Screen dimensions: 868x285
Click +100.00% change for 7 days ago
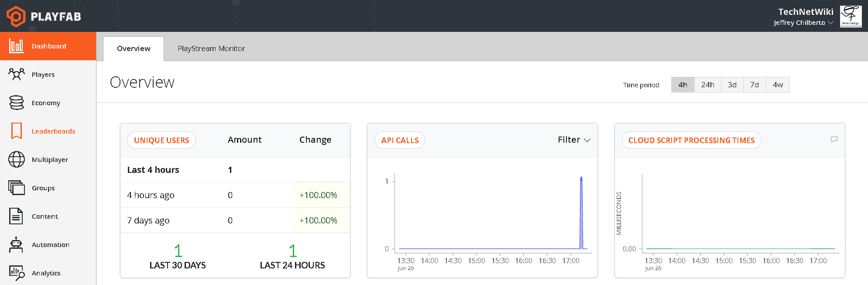point(318,220)
